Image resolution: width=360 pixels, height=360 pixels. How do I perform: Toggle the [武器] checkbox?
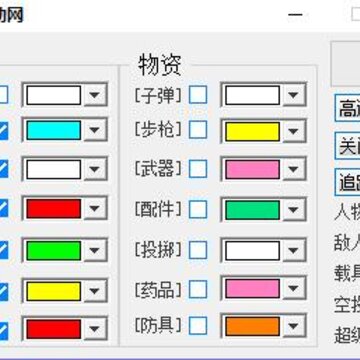coord(198,169)
